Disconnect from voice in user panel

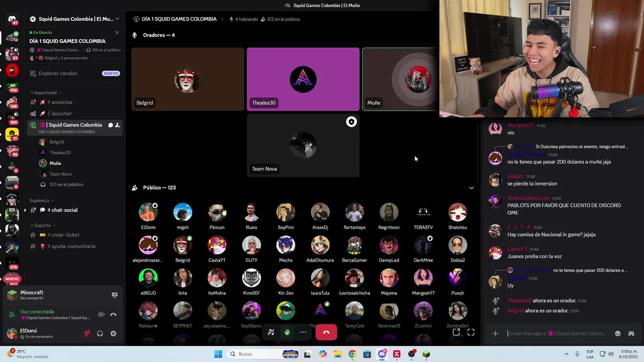113,315
